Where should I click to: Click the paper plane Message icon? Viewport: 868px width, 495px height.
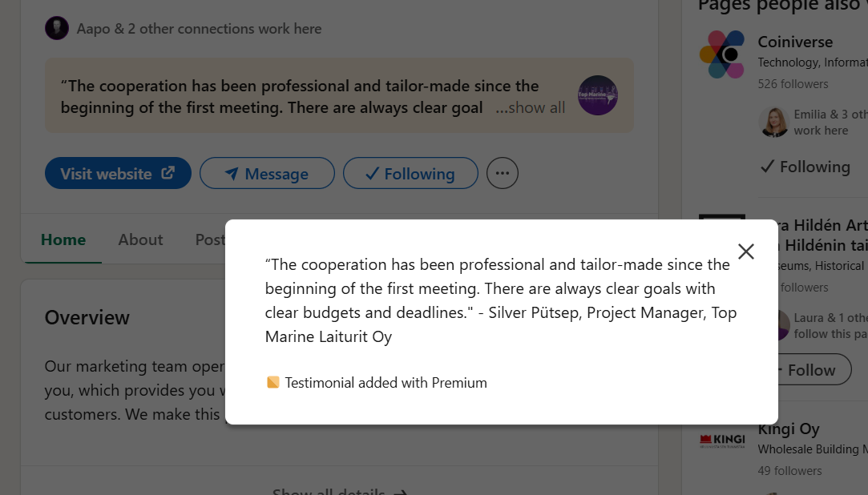coord(232,174)
